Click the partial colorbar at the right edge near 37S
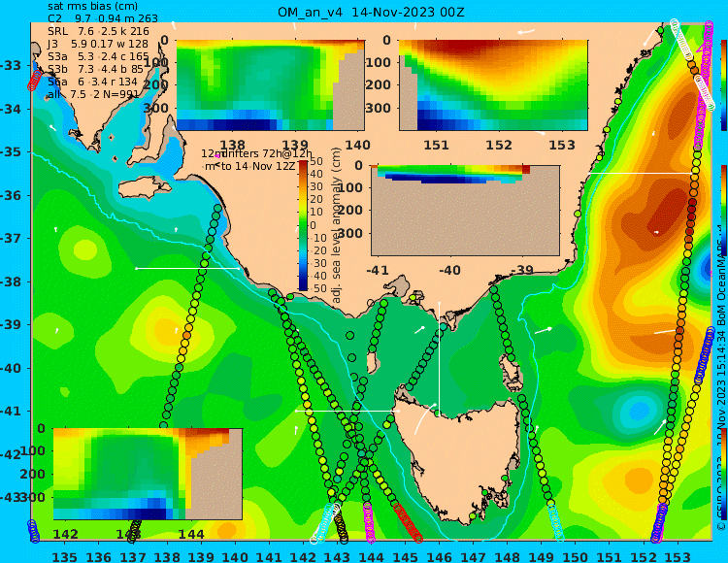728x563 pixels. coord(724,211)
